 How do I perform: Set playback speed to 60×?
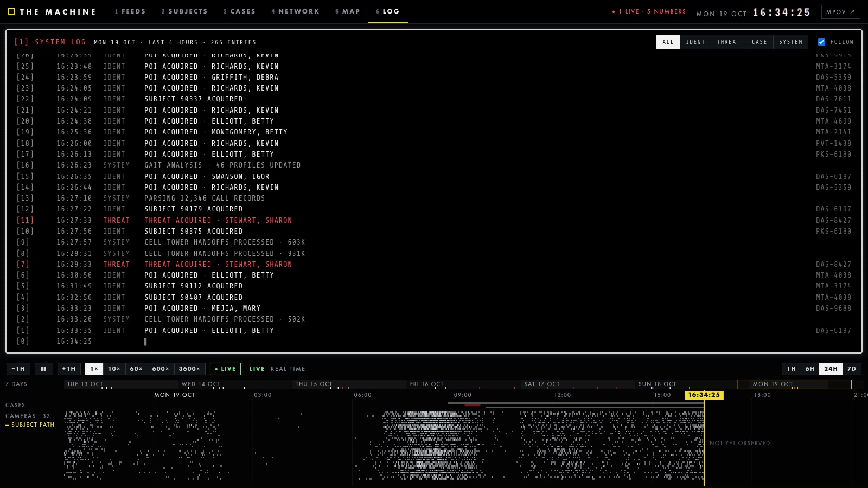[x=136, y=369]
